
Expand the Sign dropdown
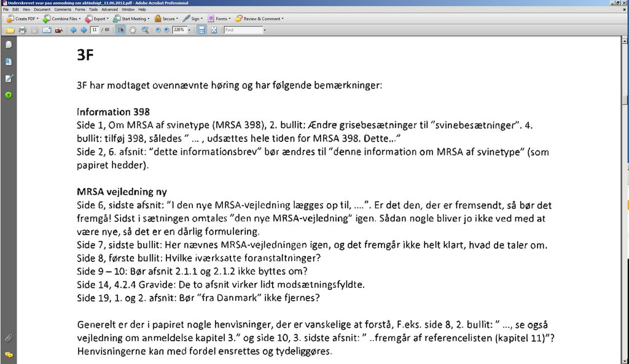201,18
